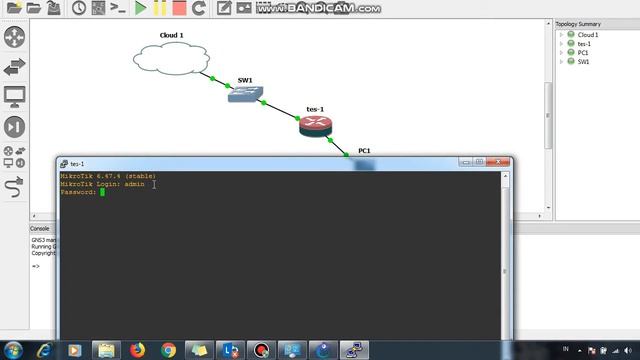Click the green status dot beside Cloud 1
Screen dimensions: 640x360
pyautogui.click(x=571, y=35)
